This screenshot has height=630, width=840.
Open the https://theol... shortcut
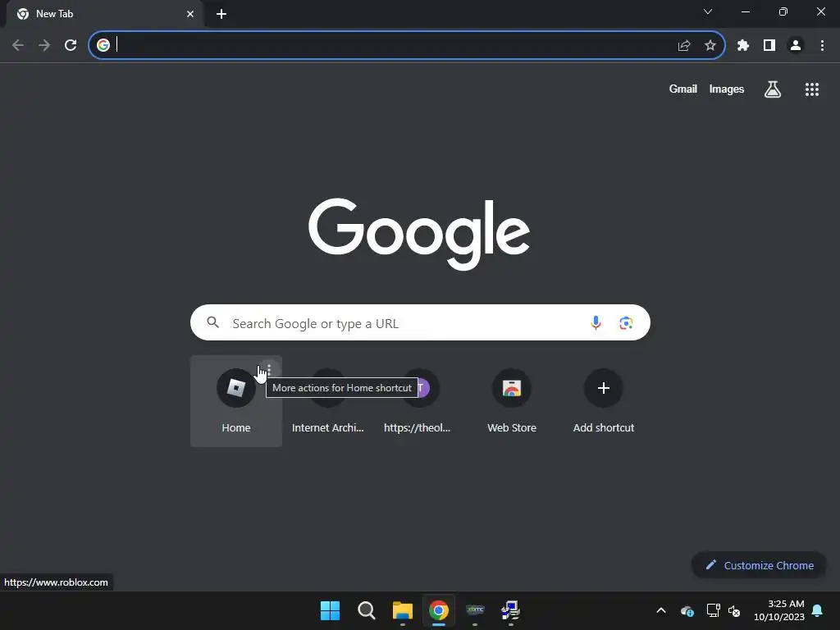pos(419,400)
